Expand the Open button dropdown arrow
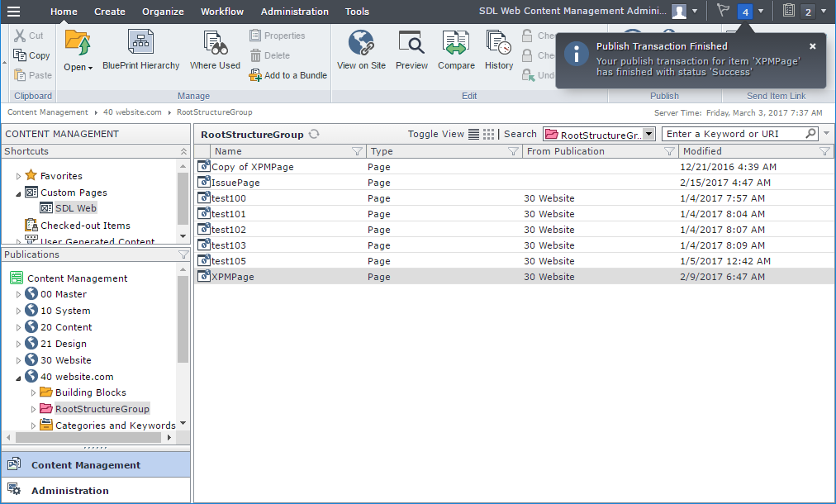836x504 pixels. 90,68
